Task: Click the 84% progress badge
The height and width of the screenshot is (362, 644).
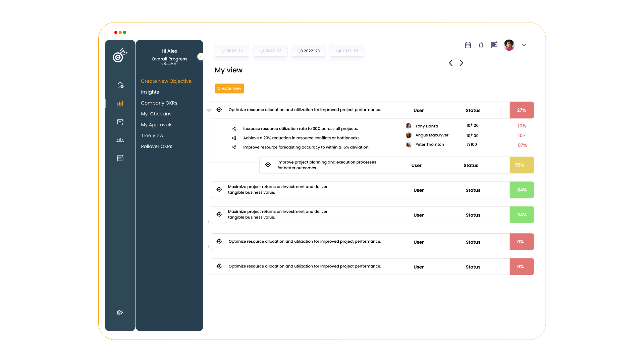Action: coord(522,190)
